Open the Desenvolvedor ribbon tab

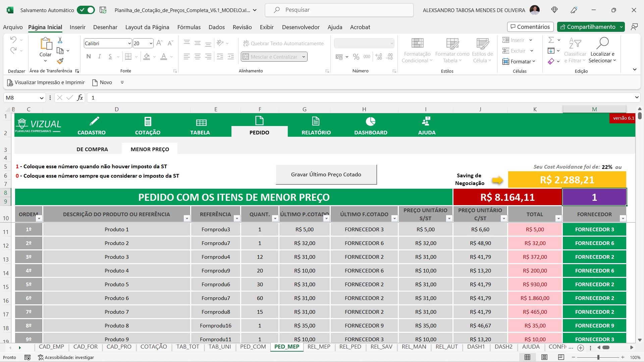301,27
